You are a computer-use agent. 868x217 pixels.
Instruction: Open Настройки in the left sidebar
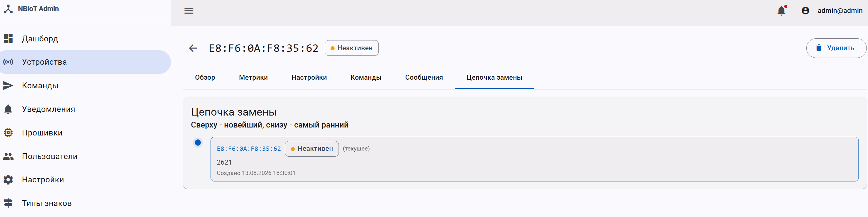[x=86, y=180]
